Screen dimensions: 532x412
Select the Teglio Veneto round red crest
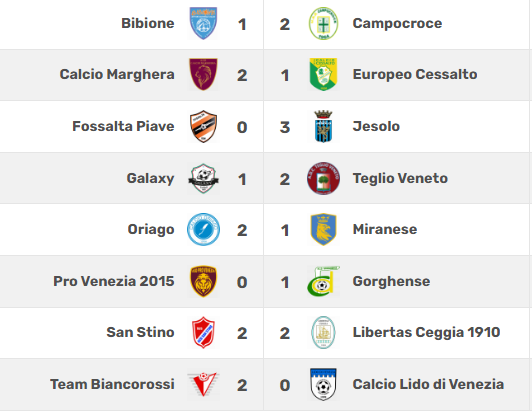click(x=323, y=178)
